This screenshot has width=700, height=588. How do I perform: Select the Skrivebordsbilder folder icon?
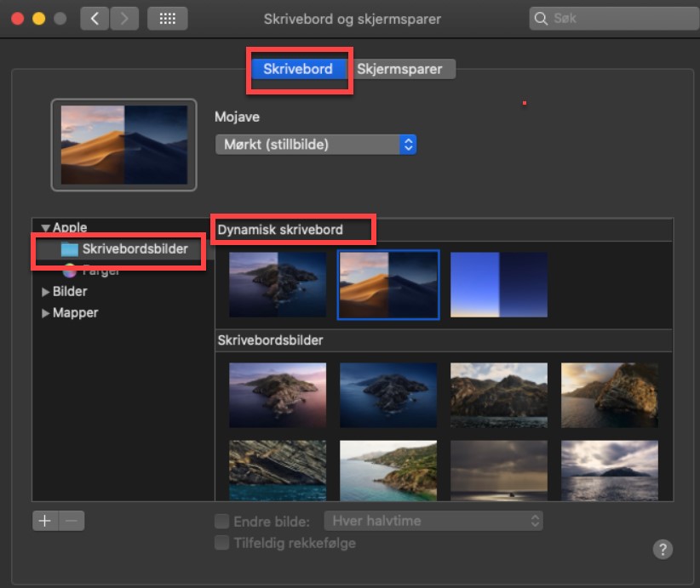[69, 249]
